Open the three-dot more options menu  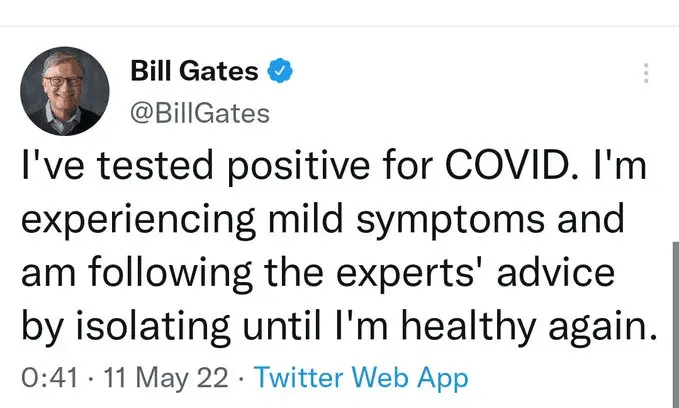(x=646, y=73)
